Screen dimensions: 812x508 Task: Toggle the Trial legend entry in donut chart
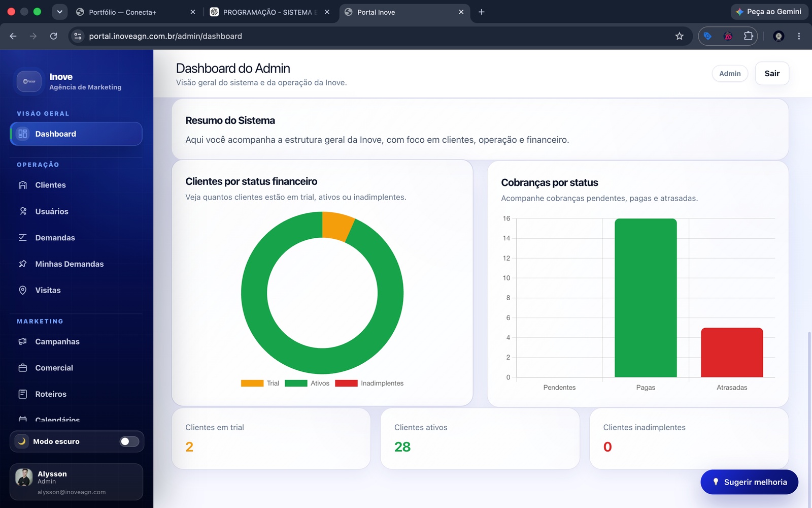[260, 384]
